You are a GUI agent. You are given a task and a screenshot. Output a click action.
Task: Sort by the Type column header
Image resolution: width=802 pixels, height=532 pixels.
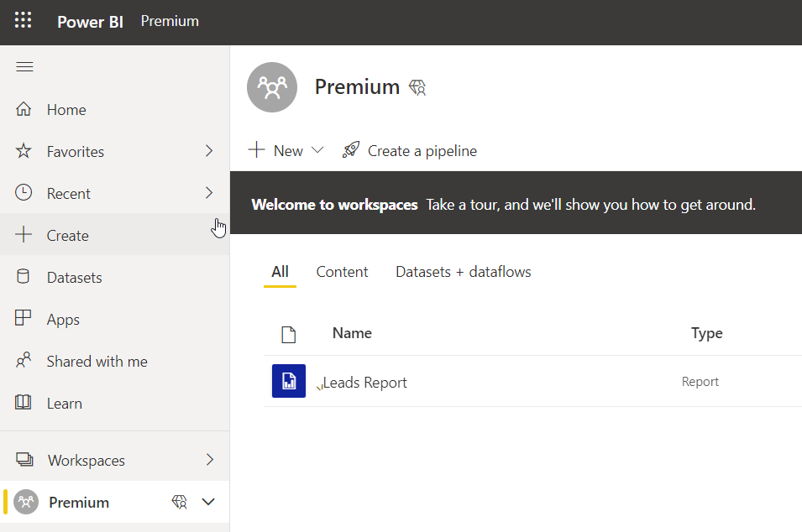click(x=707, y=333)
